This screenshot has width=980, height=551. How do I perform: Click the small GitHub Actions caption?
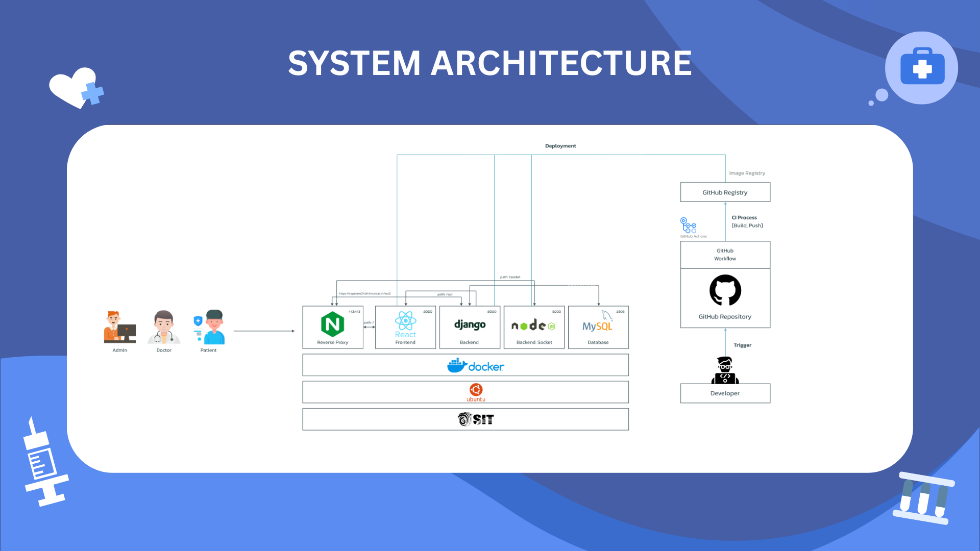(694, 236)
